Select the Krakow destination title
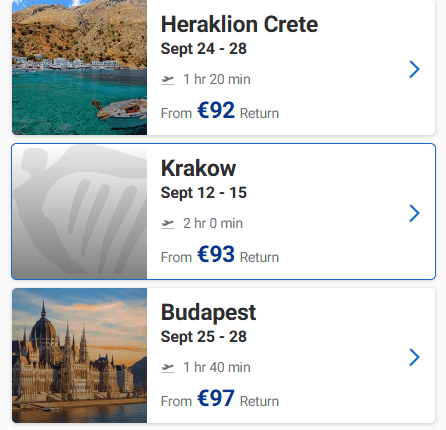This screenshot has height=430, width=446. click(x=198, y=168)
